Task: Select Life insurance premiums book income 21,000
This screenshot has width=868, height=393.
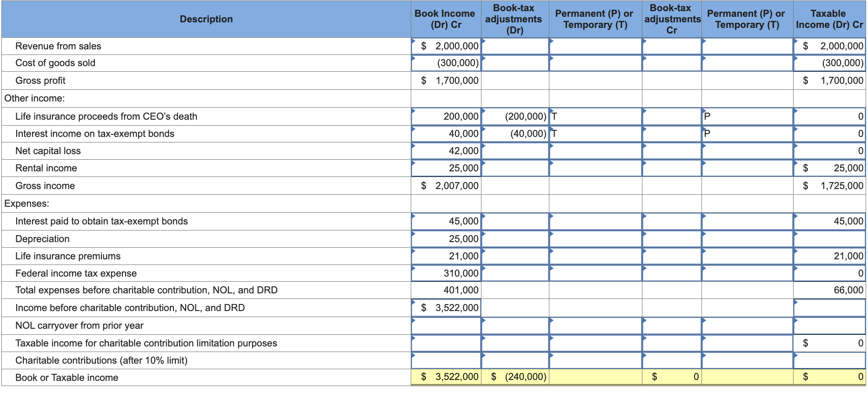Action: tap(446, 256)
